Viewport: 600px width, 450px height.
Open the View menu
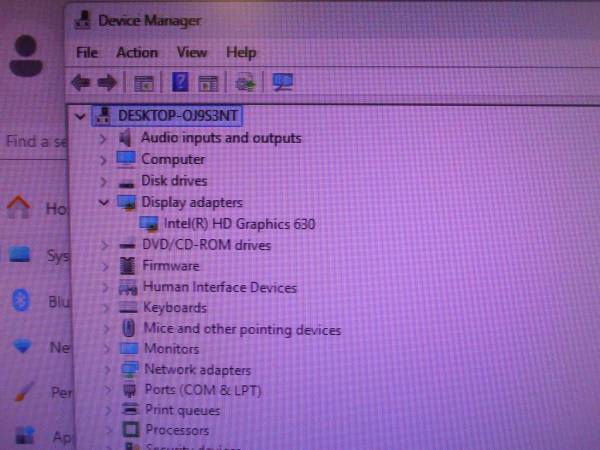click(x=191, y=52)
